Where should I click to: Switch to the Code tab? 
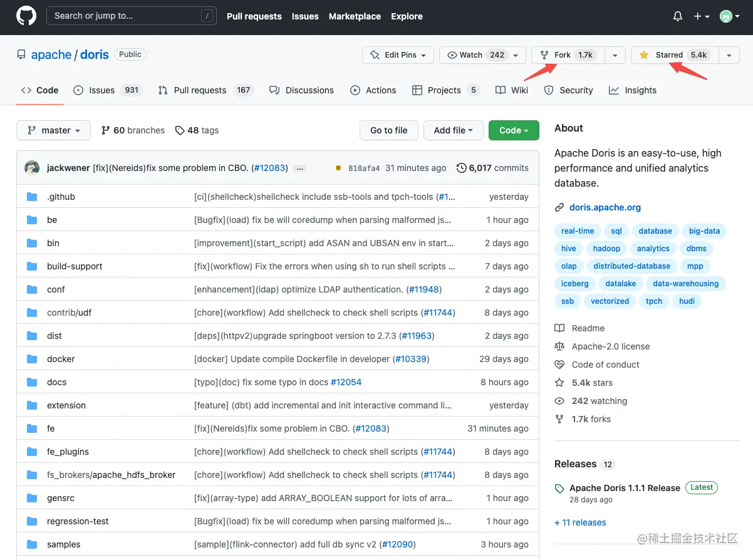(x=40, y=90)
